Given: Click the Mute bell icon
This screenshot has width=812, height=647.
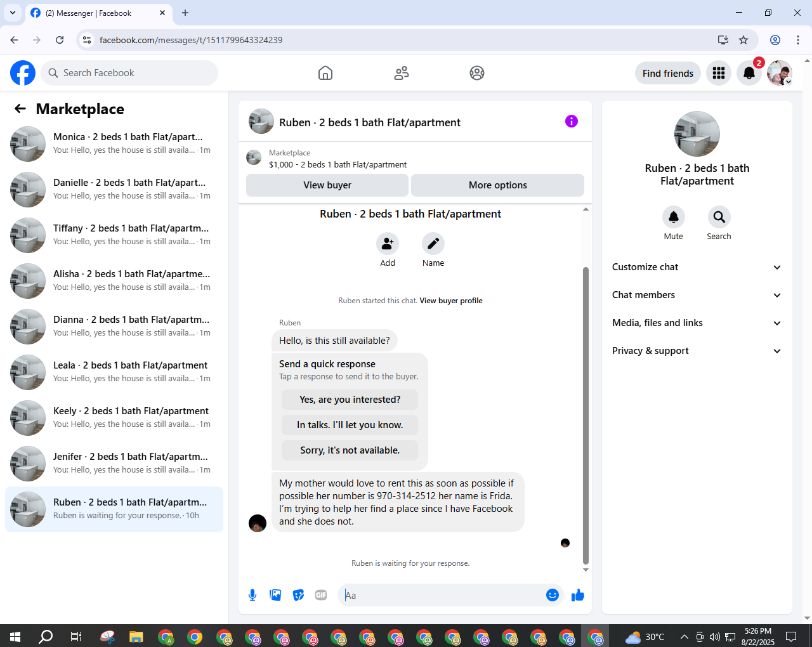Looking at the screenshot, I should pyautogui.click(x=674, y=217).
